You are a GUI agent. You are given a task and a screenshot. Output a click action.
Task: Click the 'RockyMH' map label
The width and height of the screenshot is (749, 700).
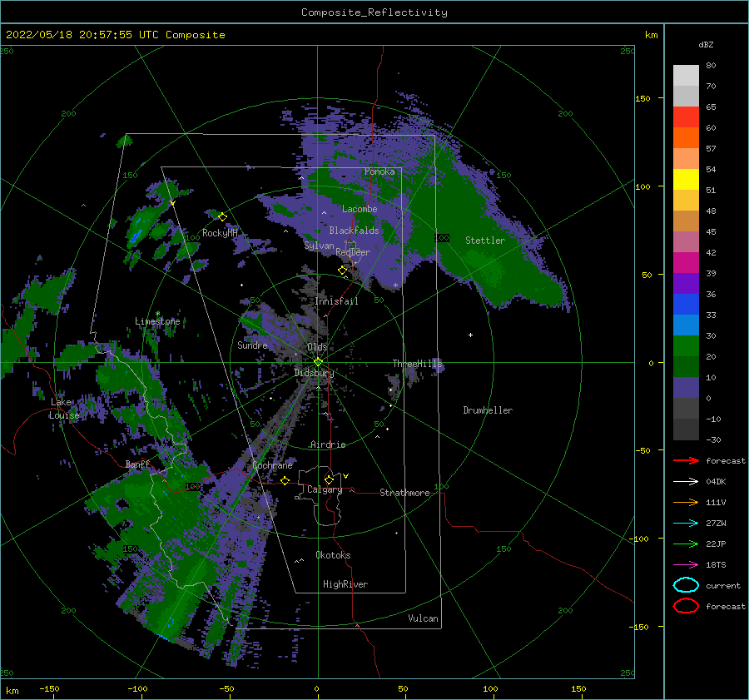pyautogui.click(x=220, y=233)
